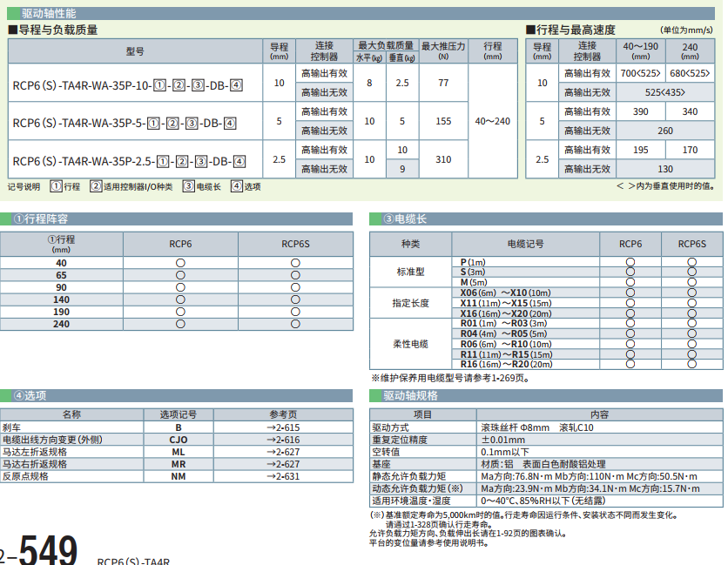Click the 刹车 option name

(11, 427)
